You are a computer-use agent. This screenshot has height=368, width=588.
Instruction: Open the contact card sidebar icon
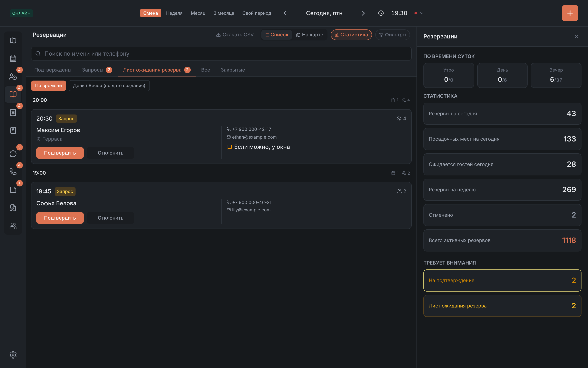(x=13, y=130)
